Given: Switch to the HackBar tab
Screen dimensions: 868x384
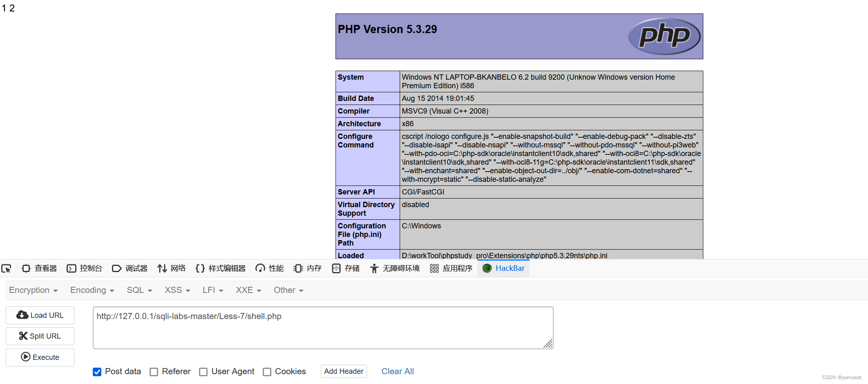Looking at the screenshot, I should 503,268.
